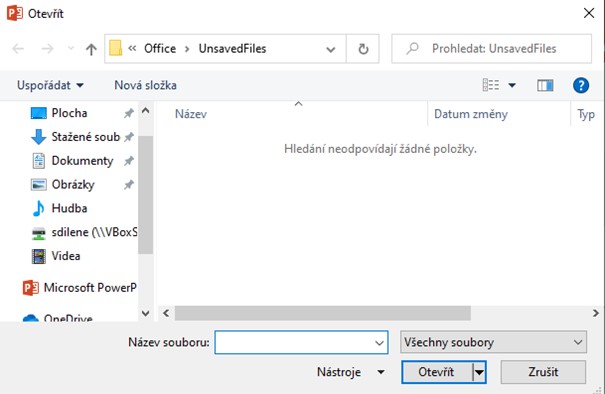605x394 pixels.
Task: Expand the file name history dropdown
Action: tap(379, 343)
